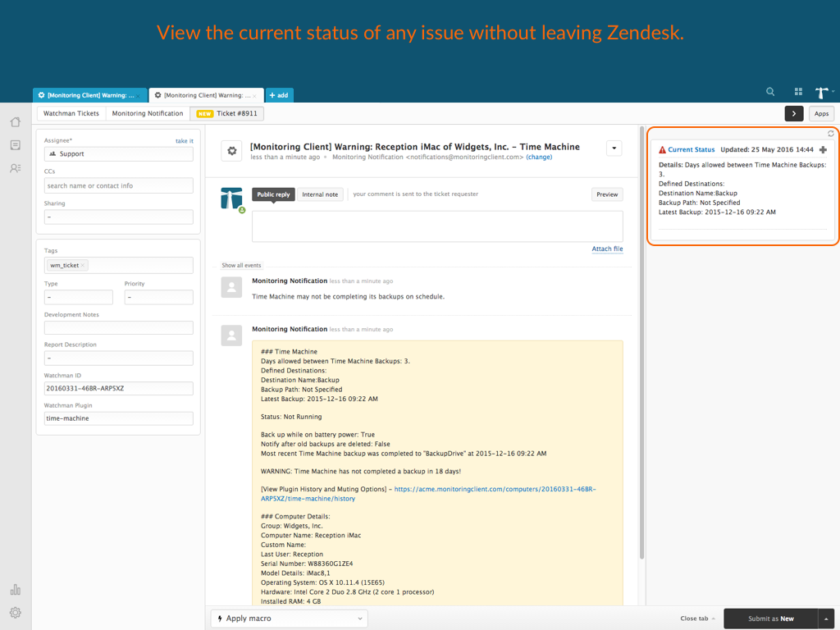The height and width of the screenshot is (630, 840).
Task: Open Admin settings with the gear icon
Action: point(15,613)
